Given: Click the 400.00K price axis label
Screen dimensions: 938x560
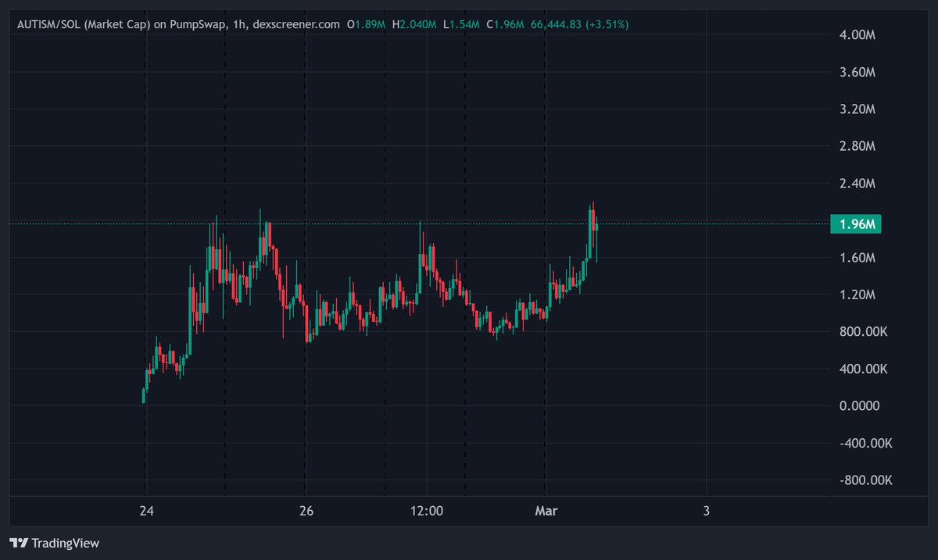Looking at the screenshot, I should click(x=863, y=369).
